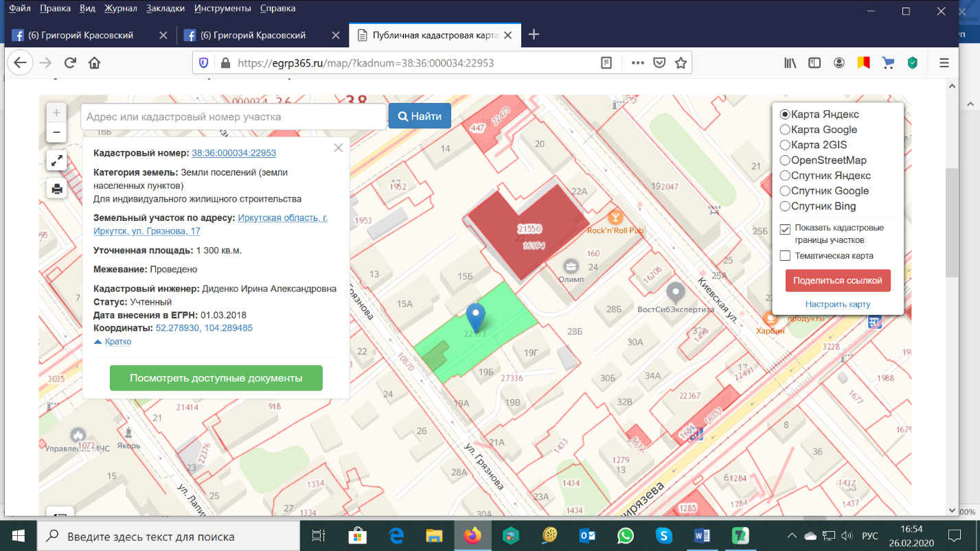The width and height of the screenshot is (980, 551).
Task: Zoom in the map with plus button
Action: click(56, 113)
